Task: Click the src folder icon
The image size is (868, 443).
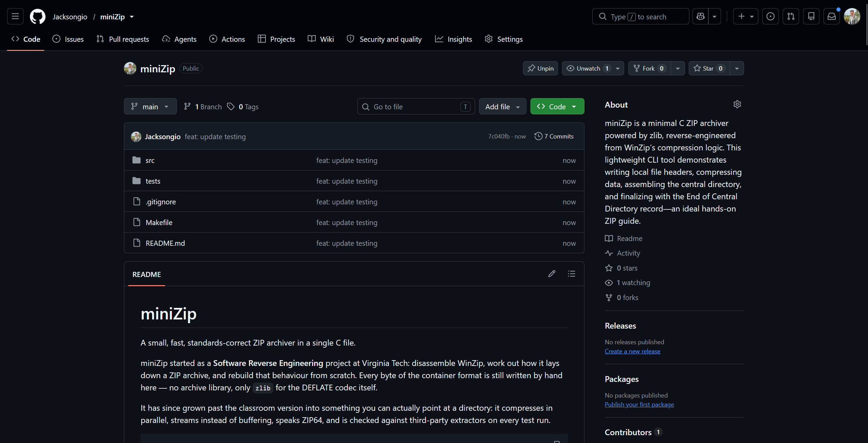Action: pyautogui.click(x=137, y=160)
